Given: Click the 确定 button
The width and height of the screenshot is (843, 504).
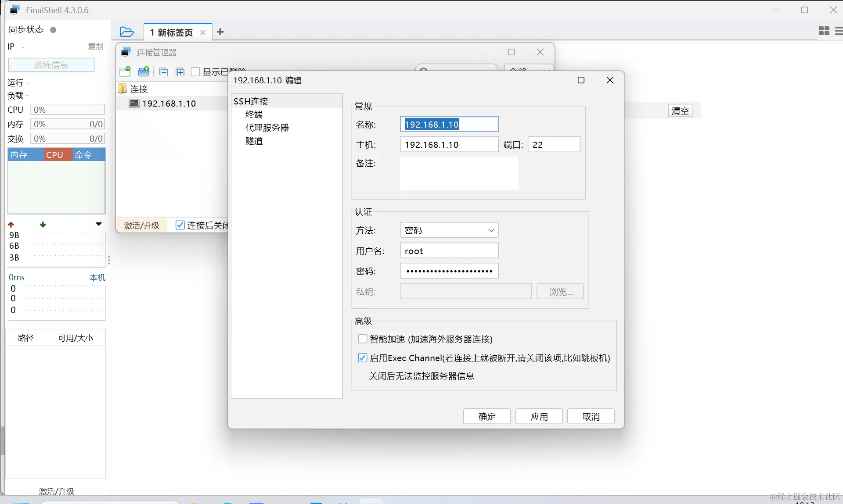Looking at the screenshot, I should (x=486, y=416).
